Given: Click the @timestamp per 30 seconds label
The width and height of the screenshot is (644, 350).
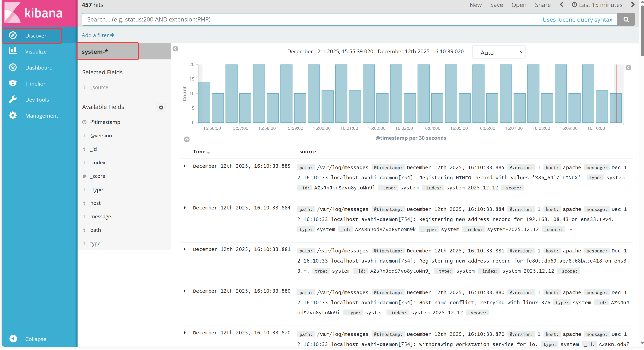Looking at the screenshot, I should click(411, 138).
